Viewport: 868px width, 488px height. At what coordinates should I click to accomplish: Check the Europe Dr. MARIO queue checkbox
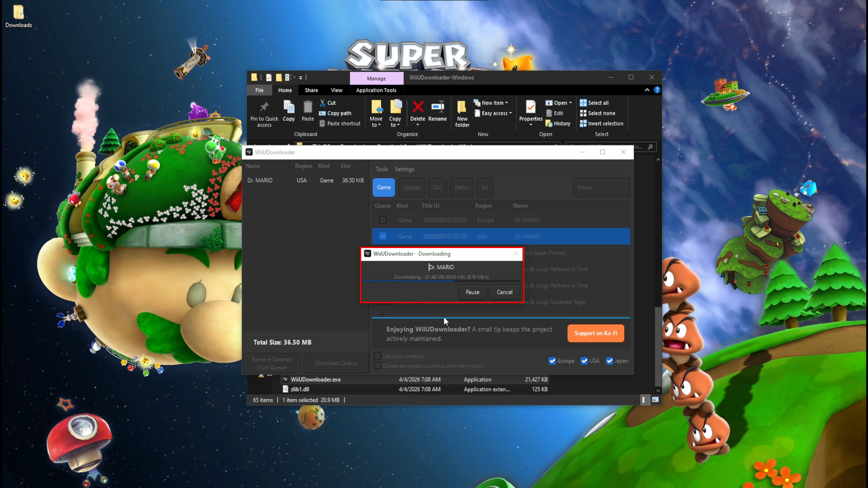click(383, 220)
